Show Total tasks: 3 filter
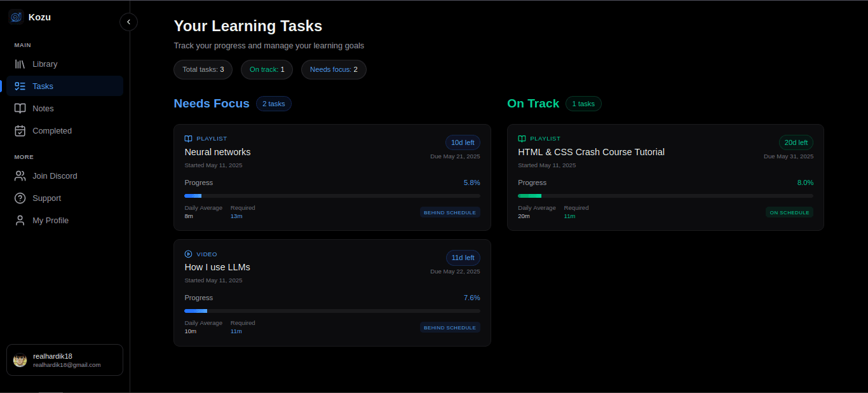 pos(203,69)
